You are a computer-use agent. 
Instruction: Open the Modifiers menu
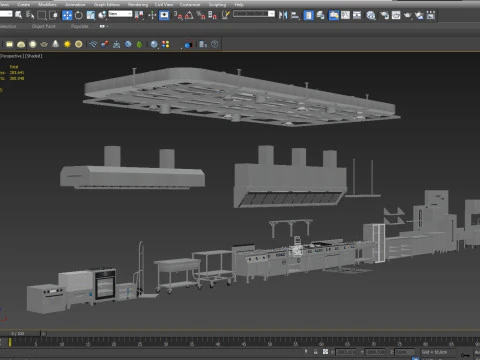pos(47,5)
